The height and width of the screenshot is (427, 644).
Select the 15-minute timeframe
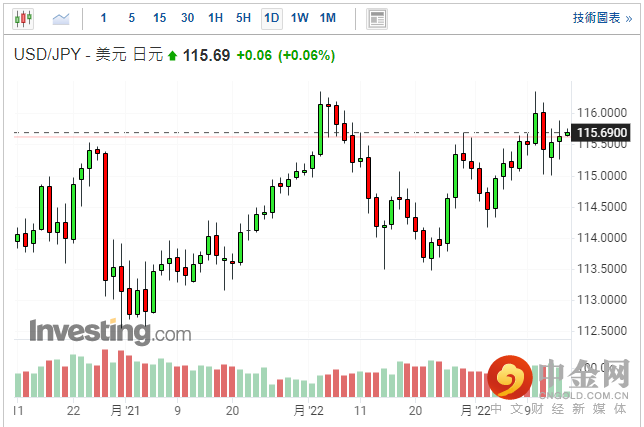coord(159,18)
